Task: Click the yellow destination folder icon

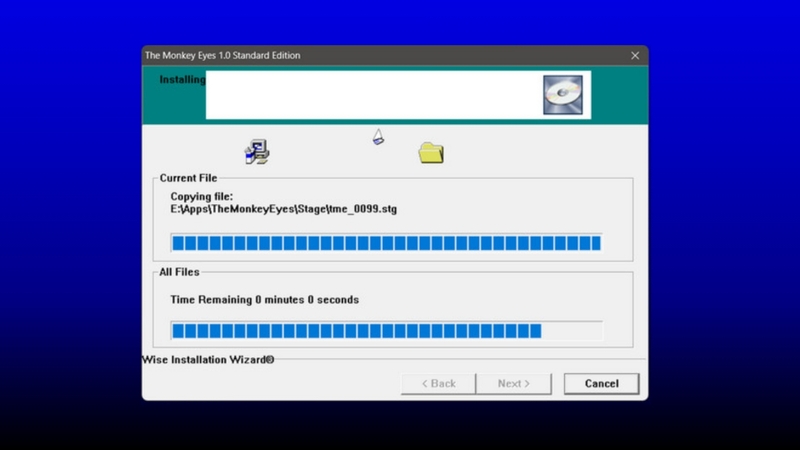Action: point(431,153)
